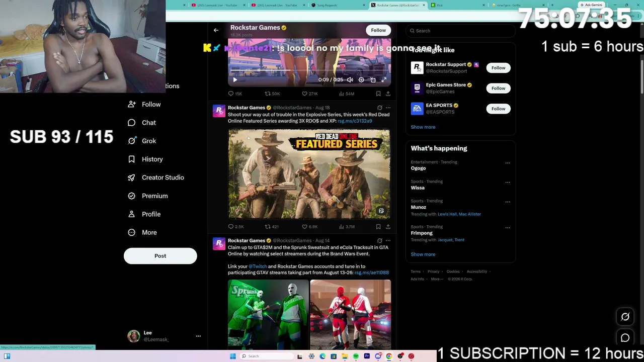Viewport: 644px width, 362px height.
Task: Open Creator Studio in the sidebar
Action: 156,177
